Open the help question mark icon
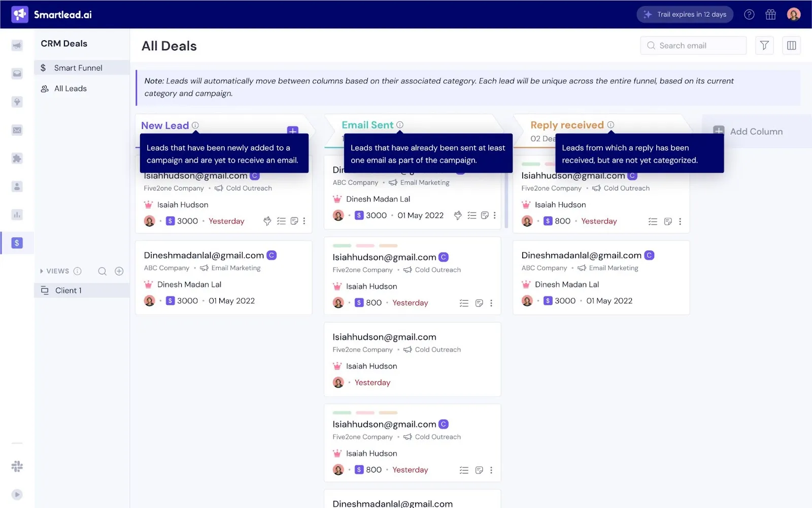Image resolution: width=812 pixels, height=508 pixels. coord(749,14)
